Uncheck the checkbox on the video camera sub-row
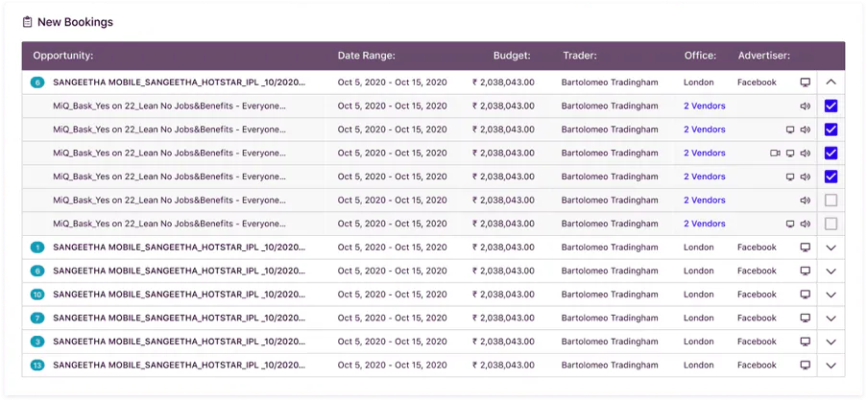Screen dimensions: 868x401 click(831, 153)
